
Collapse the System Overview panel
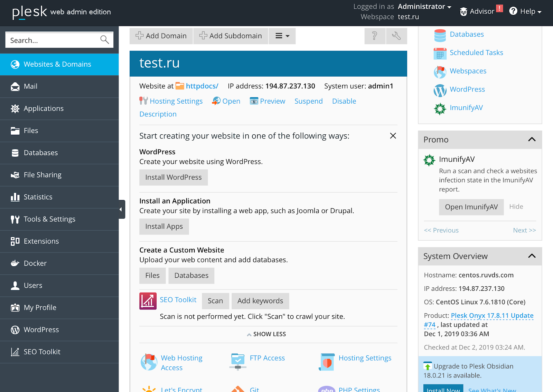click(532, 256)
